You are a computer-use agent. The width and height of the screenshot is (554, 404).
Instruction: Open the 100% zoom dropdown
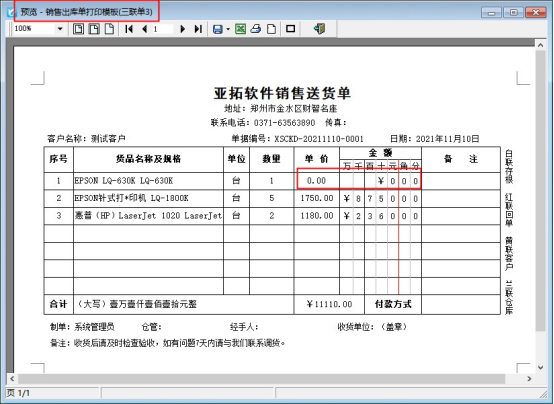pyautogui.click(x=60, y=29)
